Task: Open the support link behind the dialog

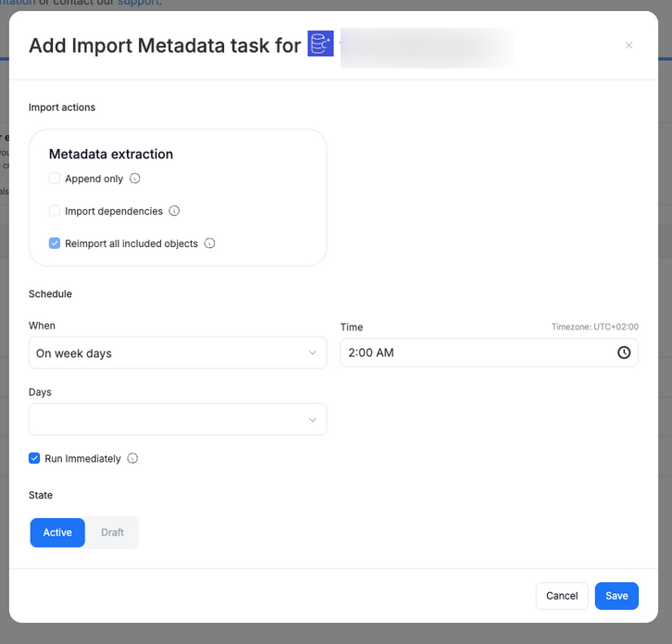Action: 140,3
